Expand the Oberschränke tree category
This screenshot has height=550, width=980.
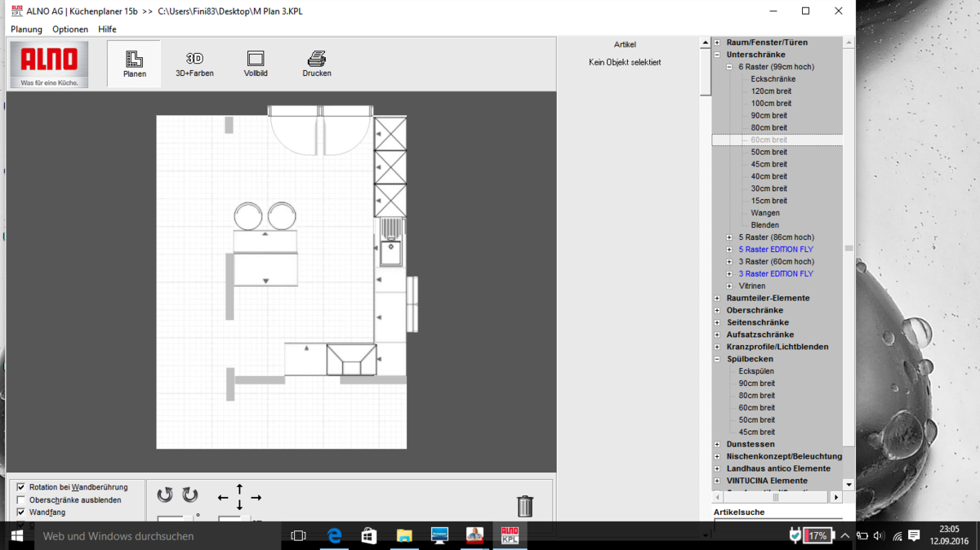(717, 310)
